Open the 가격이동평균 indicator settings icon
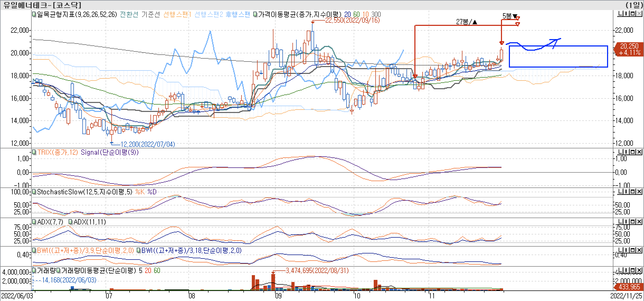This screenshot has width=644, height=301. 255,15
